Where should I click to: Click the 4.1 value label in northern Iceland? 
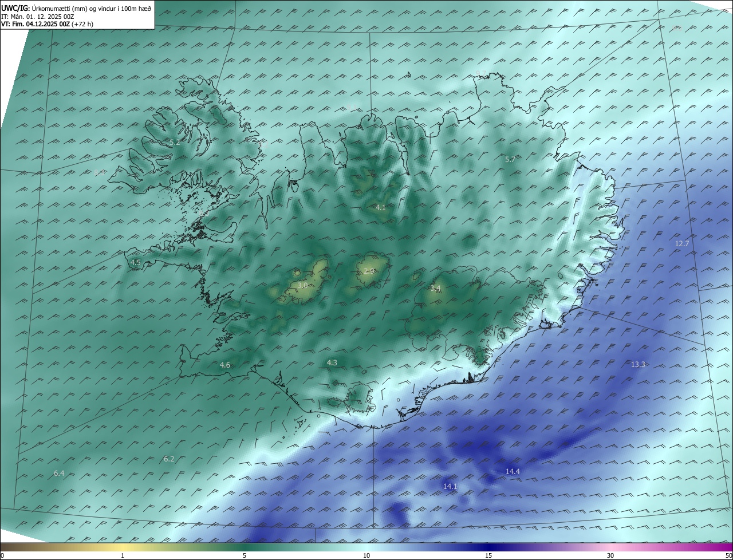pyautogui.click(x=380, y=207)
